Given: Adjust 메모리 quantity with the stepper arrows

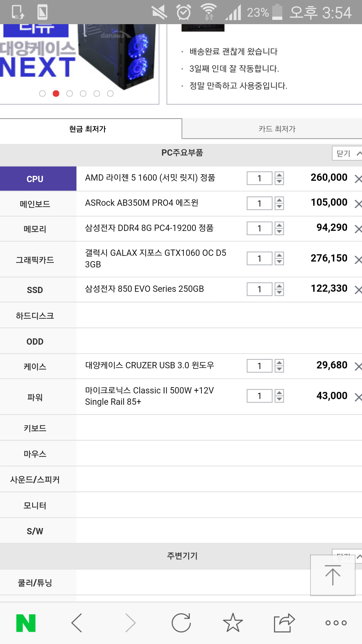Looking at the screenshot, I should [279, 228].
